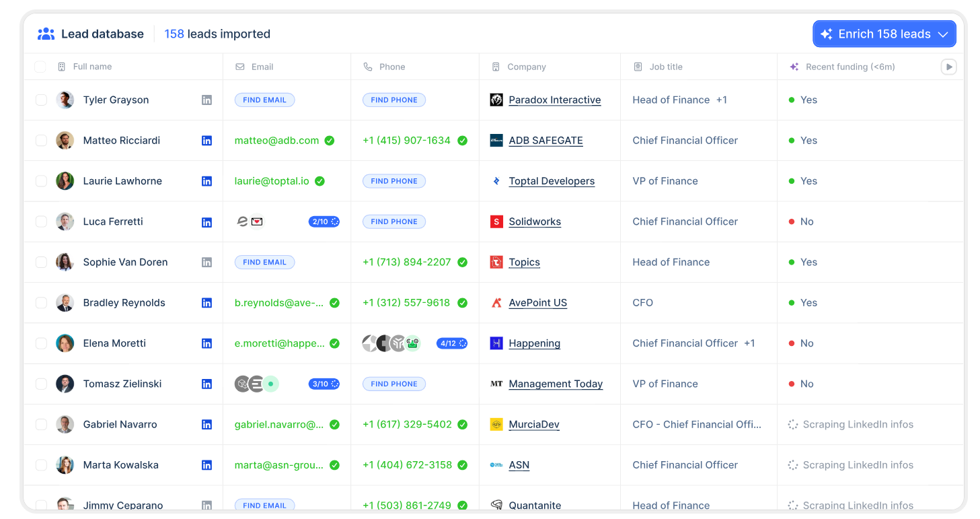The image size is (980, 519).
Task: Click the 3/10 progress badge for Tomasz Zielinski
Action: click(x=324, y=384)
